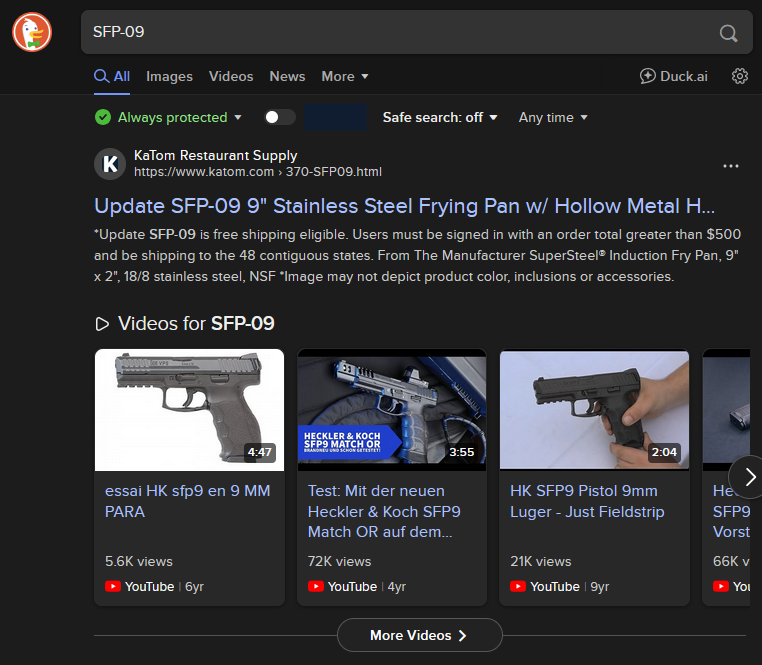Screen dimensions: 762x665
Task: Open HK SFP9 Pistol 9mm Luger video title
Action: point(587,501)
